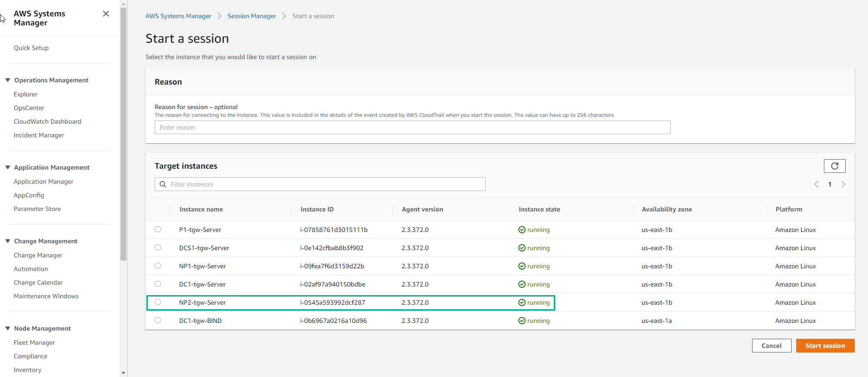Click running status icon for P1-tgw-Server

(522, 230)
